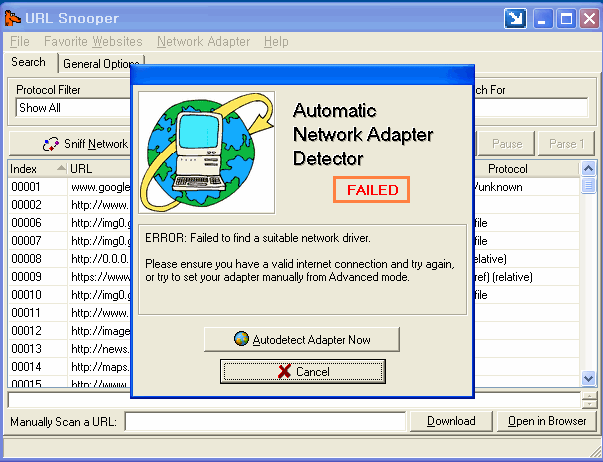
Task: Open the Help menu
Action: (276, 42)
